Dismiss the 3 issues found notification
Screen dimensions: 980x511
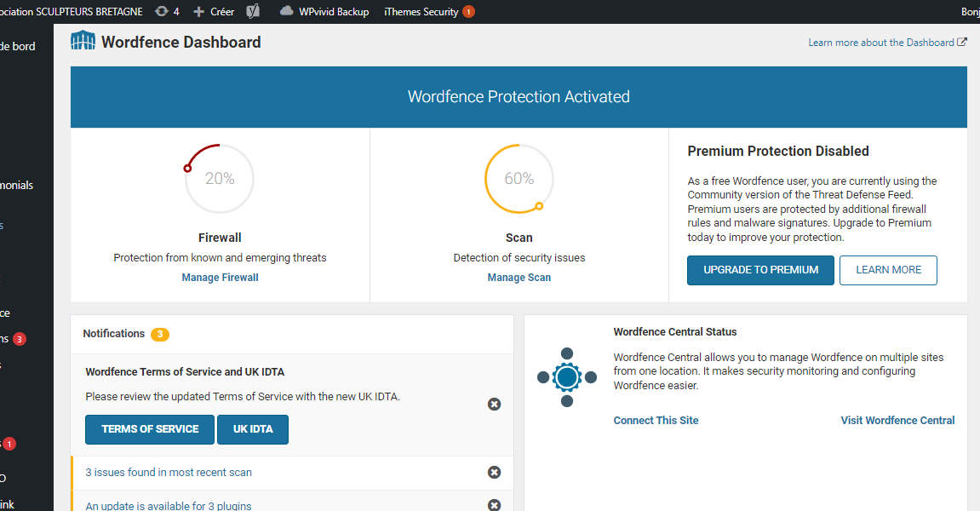click(494, 473)
